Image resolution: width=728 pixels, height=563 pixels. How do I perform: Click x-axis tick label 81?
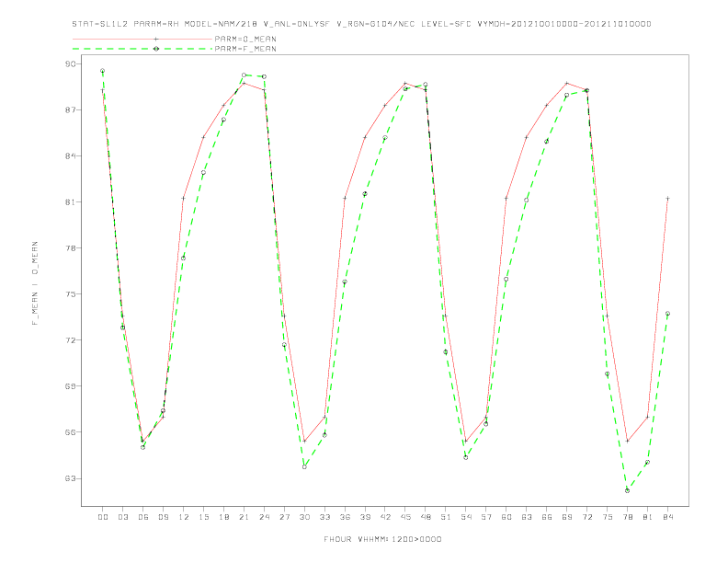[x=648, y=517]
